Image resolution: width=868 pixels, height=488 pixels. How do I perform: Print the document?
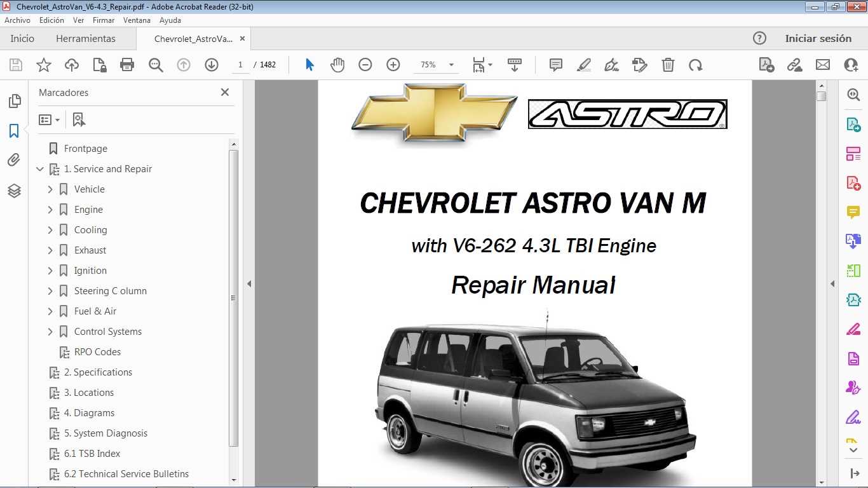point(127,65)
